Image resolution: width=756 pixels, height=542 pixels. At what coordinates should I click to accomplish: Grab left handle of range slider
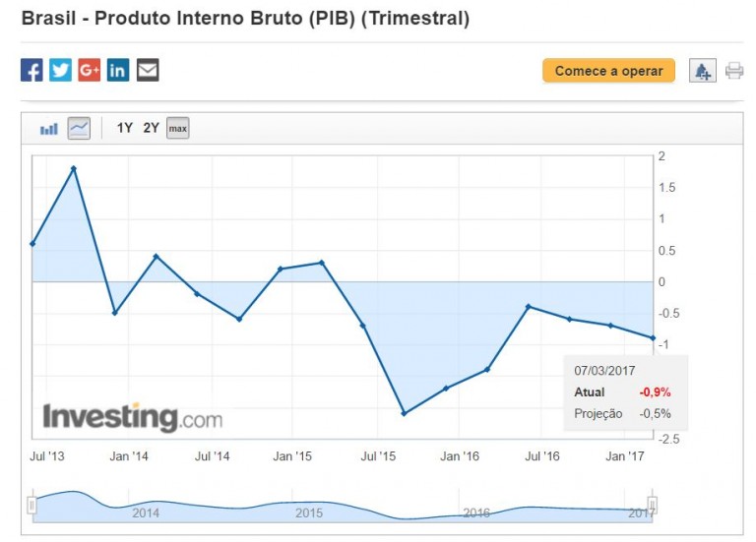pos(31,506)
